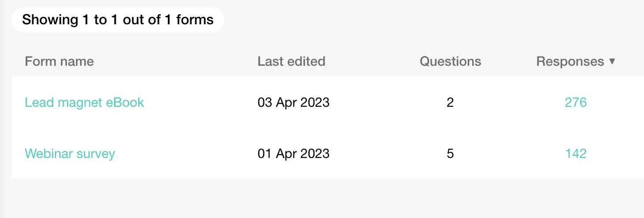The image size is (644, 218).
Task: Click the question count 5 for Webinar survey
Action: point(450,154)
